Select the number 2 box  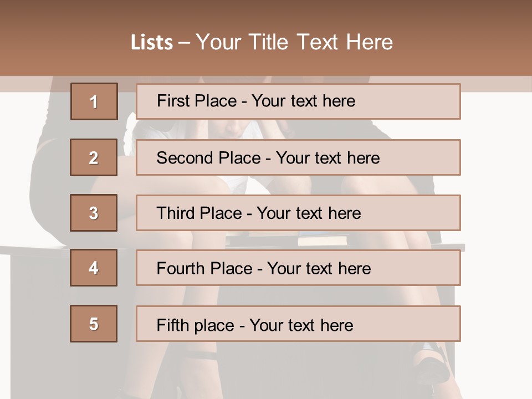tap(94, 157)
